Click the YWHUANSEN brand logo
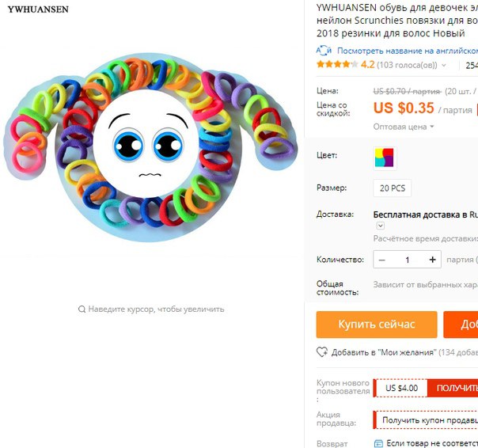Screen dimensions: 478x448 coord(38,9)
